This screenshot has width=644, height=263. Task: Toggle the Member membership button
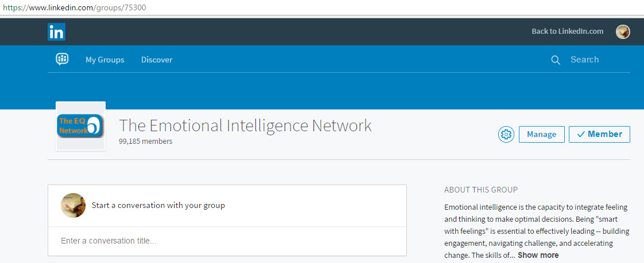599,134
